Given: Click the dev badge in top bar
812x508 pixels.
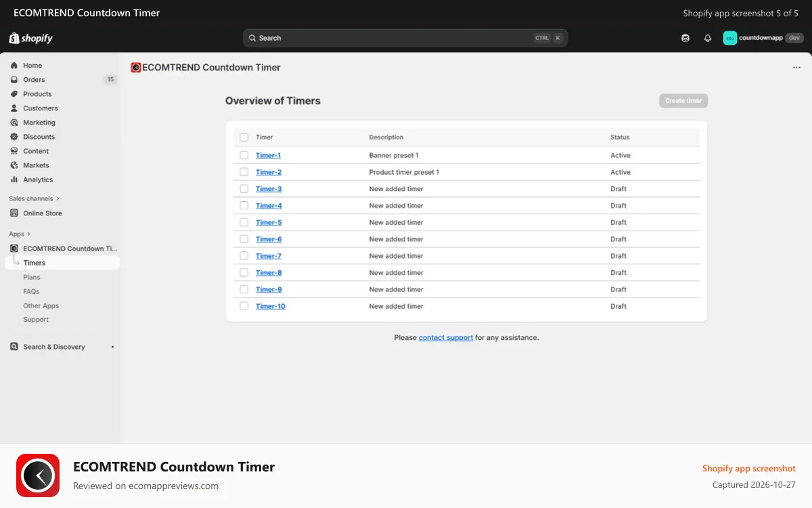Looking at the screenshot, I should click(x=794, y=38).
